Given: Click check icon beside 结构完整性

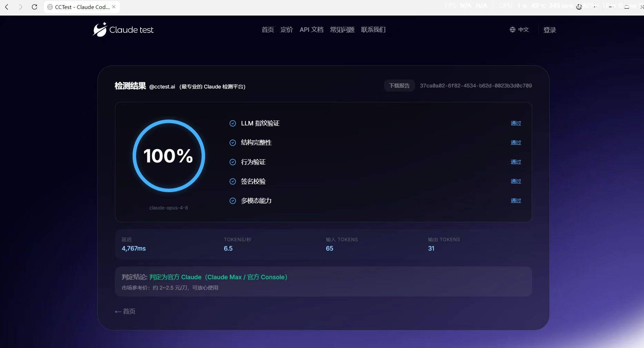Looking at the screenshot, I should 233,143.
